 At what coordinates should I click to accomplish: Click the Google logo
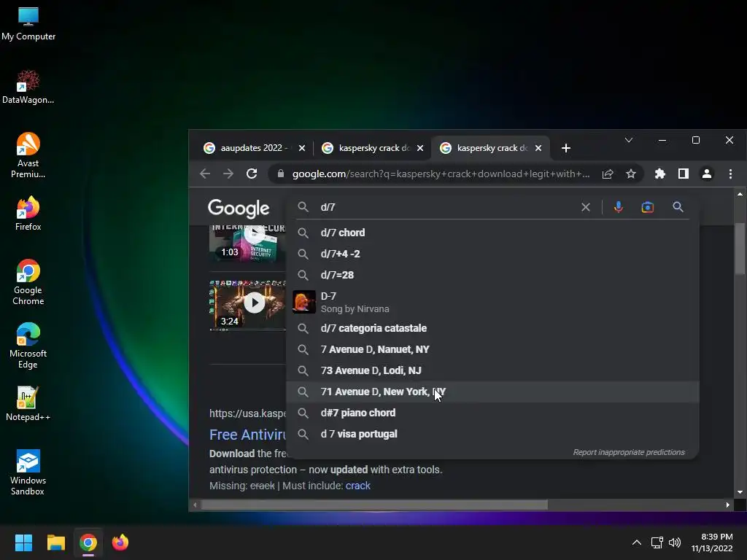click(239, 208)
